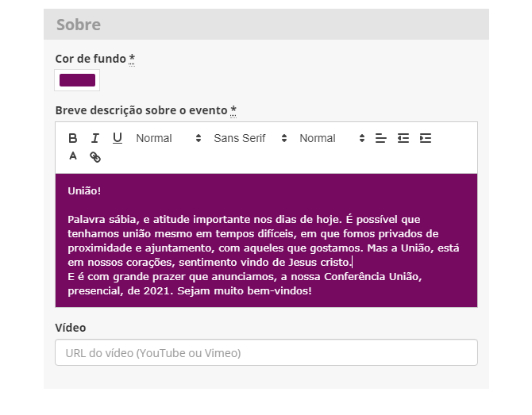Decrease indent with the outdent icon
This screenshot has height=415, width=532.
403,138
